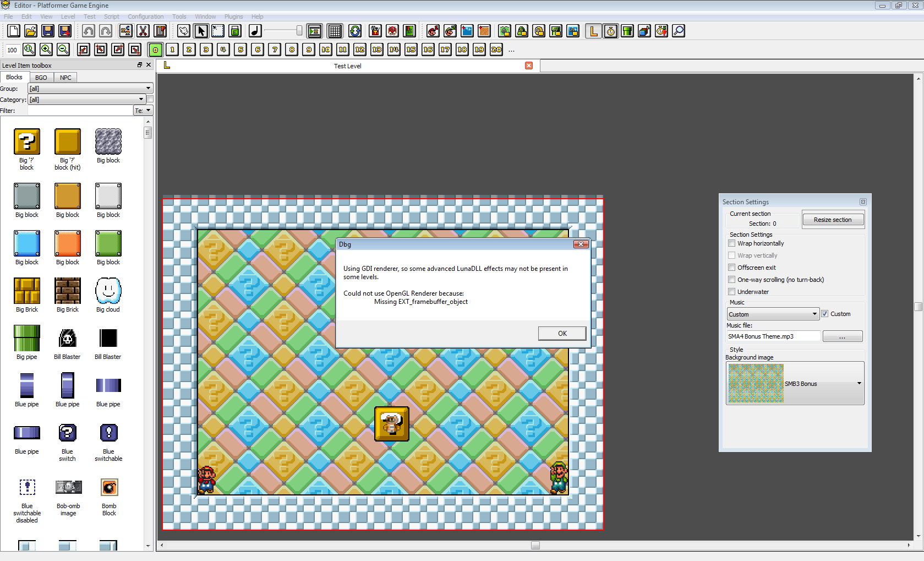Screen dimensions: 924x561
Task: Click the redo arrow icon
Action: point(106,31)
